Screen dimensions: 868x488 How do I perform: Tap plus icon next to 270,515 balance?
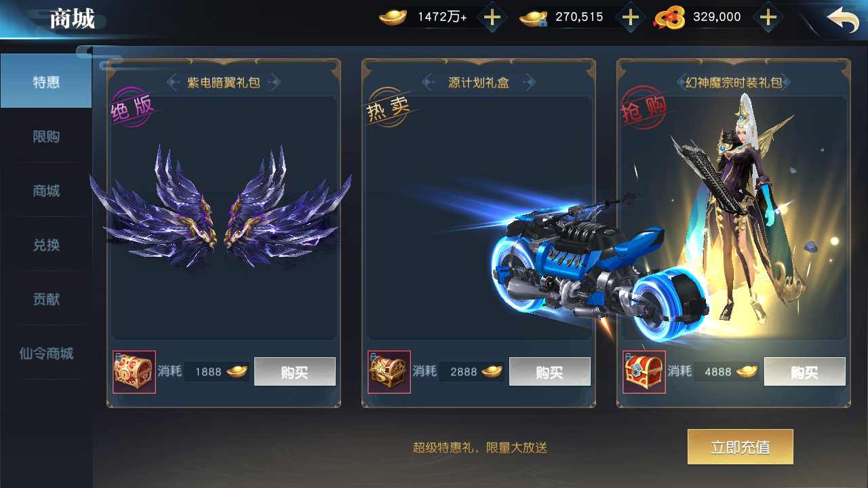click(631, 18)
